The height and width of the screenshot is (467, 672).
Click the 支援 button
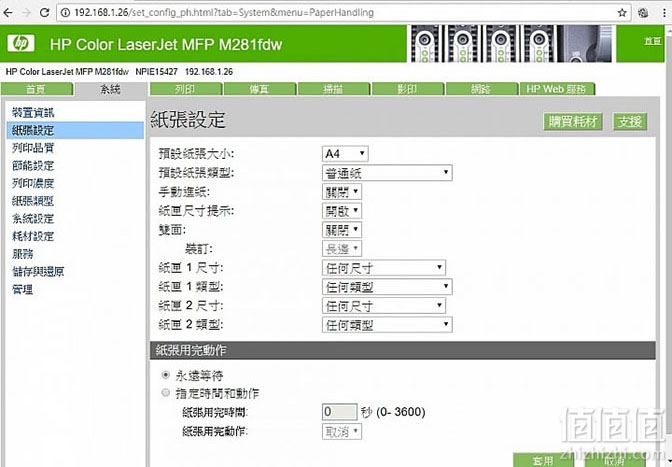click(630, 122)
